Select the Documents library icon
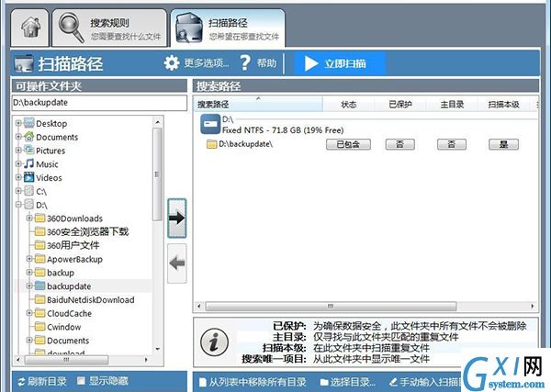Screen dimensions: 551x392 (x=28, y=137)
